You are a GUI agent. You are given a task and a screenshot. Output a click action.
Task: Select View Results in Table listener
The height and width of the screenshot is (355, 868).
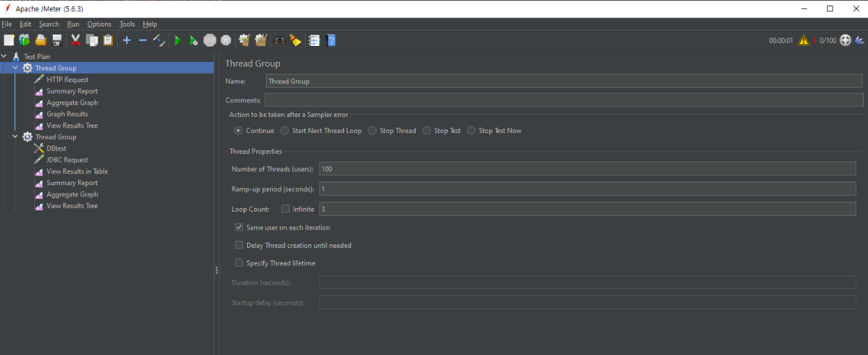[x=77, y=171]
